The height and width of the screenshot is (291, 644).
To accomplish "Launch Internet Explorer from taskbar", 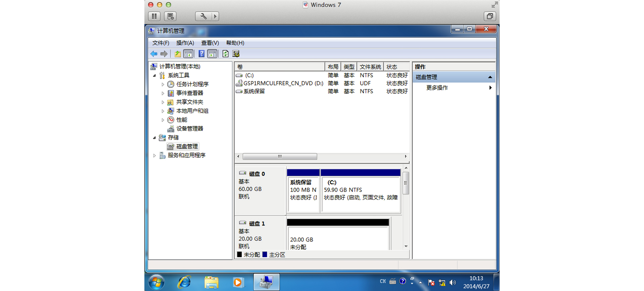I will point(184,282).
